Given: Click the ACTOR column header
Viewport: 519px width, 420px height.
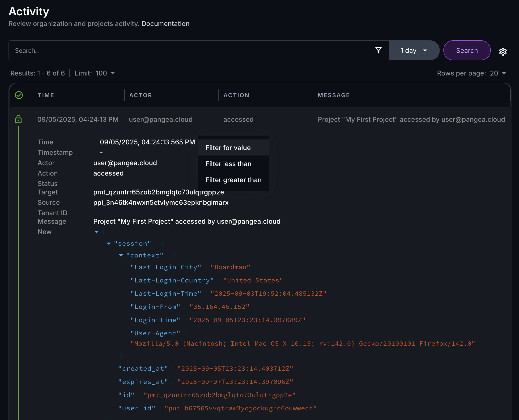Looking at the screenshot, I should click(x=140, y=95).
